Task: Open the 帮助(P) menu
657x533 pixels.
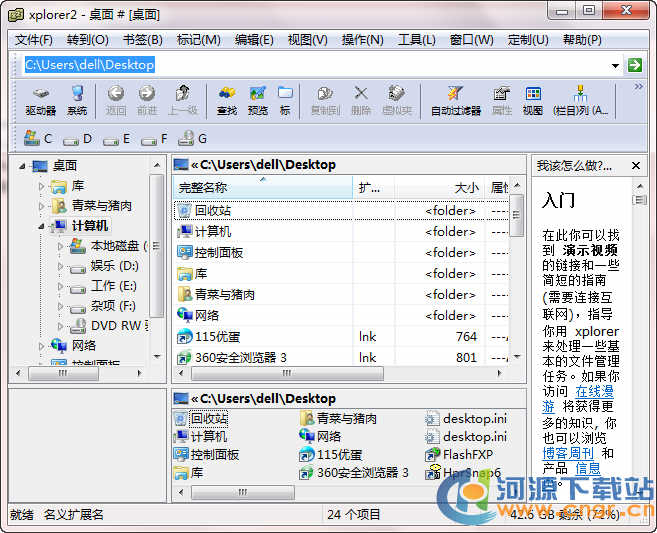Action: click(582, 40)
